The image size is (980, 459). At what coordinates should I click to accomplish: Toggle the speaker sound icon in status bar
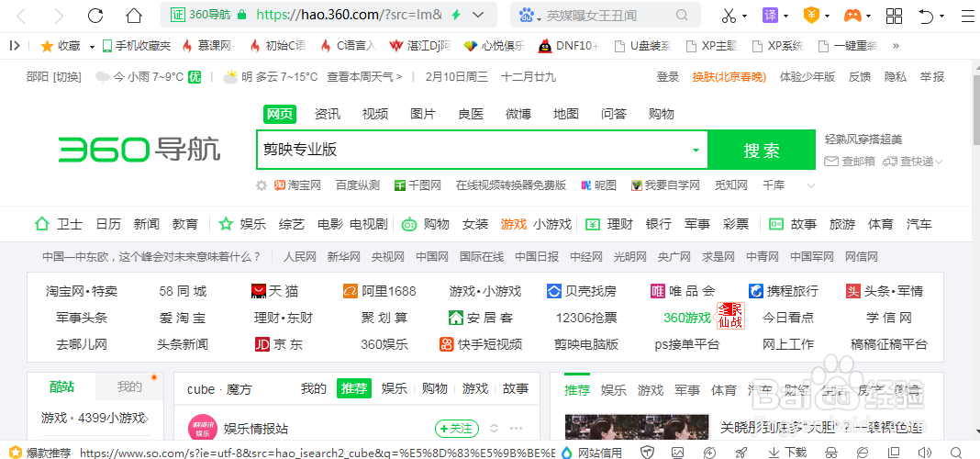926,452
